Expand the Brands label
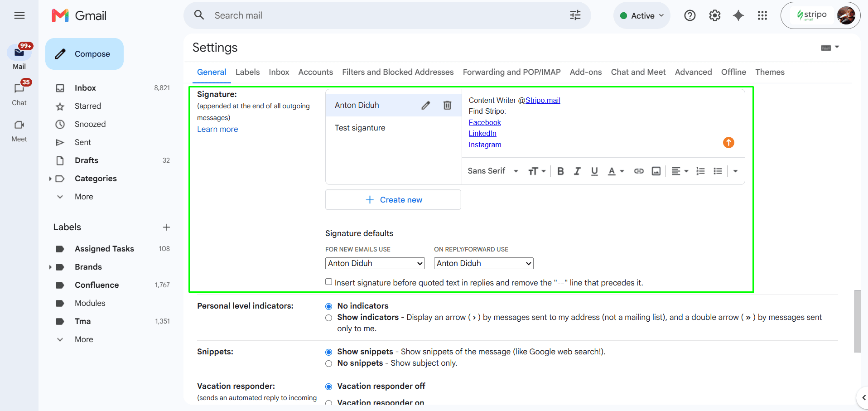 tap(50, 267)
